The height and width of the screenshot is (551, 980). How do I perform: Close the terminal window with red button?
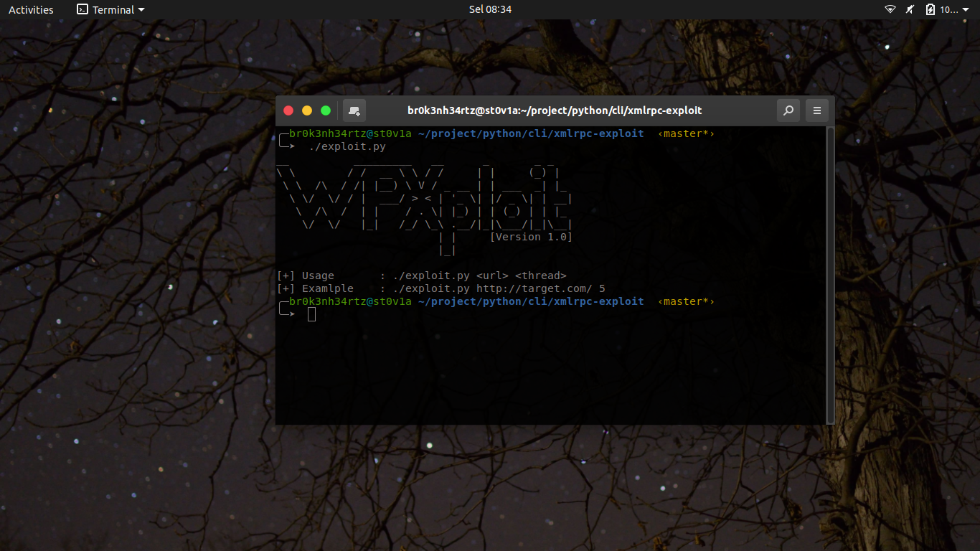click(x=288, y=110)
